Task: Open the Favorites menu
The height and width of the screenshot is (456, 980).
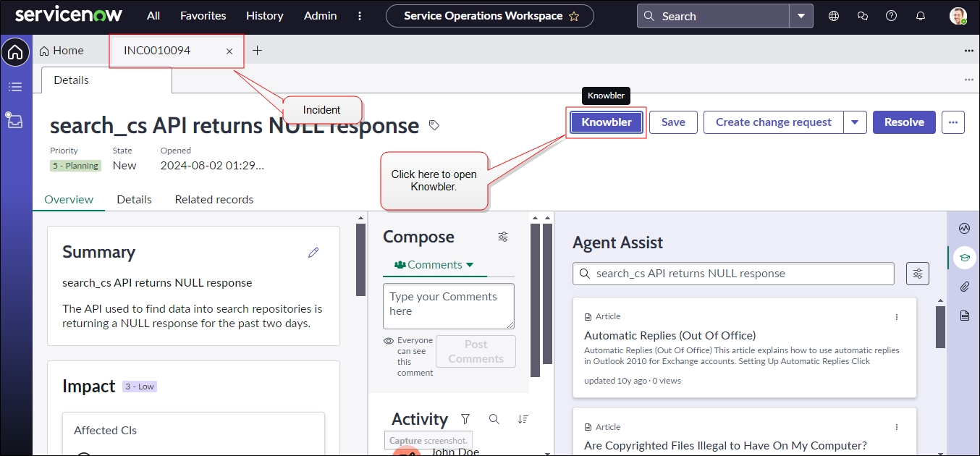Action: pyautogui.click(x=203, y=16)
